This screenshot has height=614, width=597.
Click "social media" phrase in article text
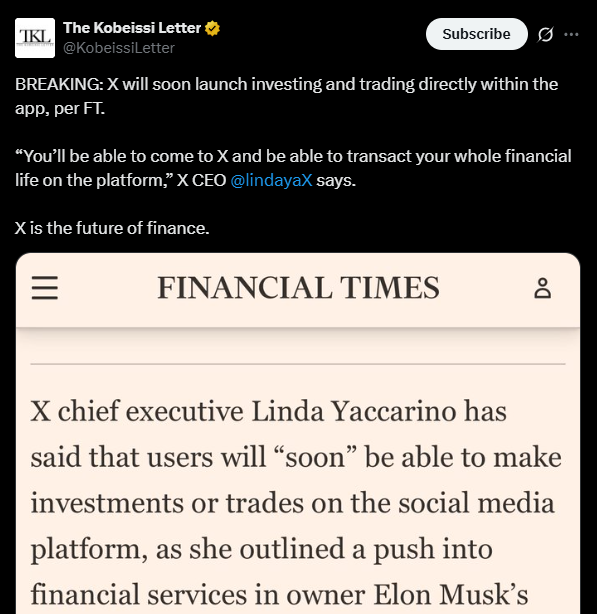pos(476,503)
